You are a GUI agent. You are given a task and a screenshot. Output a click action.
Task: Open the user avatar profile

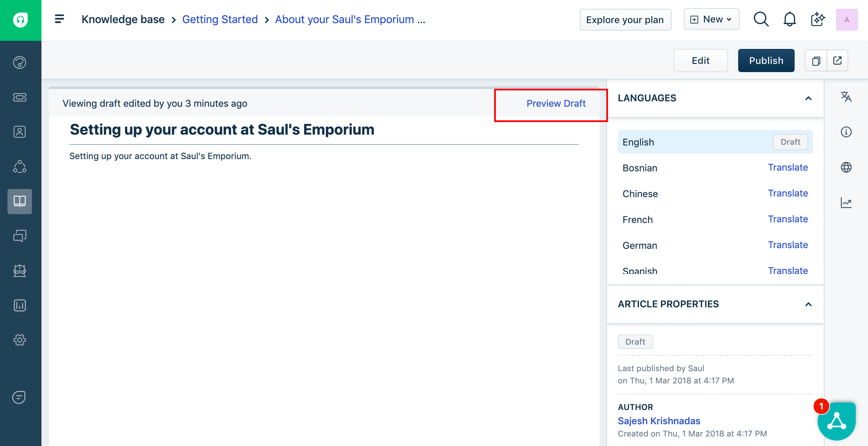(x=847, y=20)
